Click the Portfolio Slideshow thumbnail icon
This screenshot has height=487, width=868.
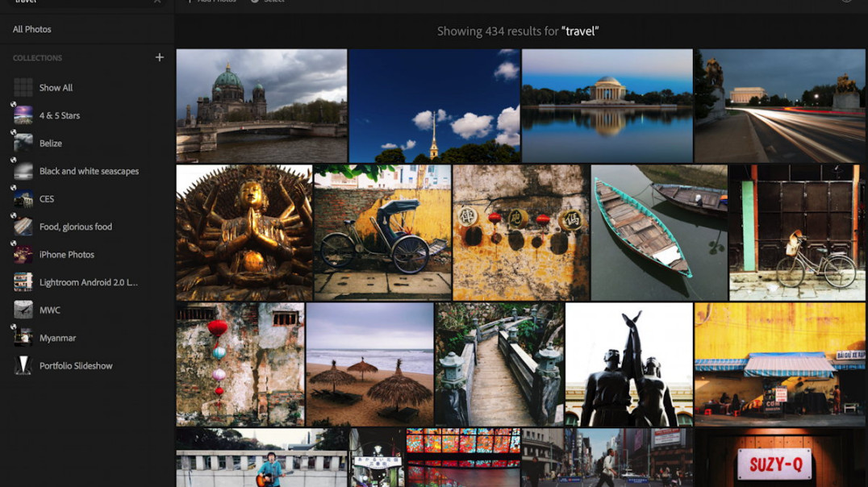click(23, 366)
